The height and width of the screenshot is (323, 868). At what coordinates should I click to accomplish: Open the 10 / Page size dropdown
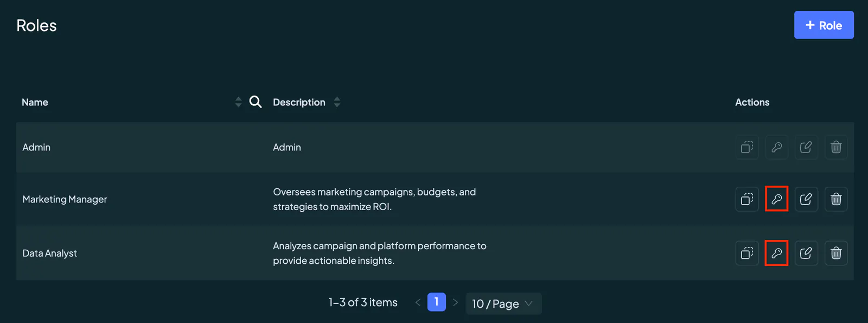(503, 303)
